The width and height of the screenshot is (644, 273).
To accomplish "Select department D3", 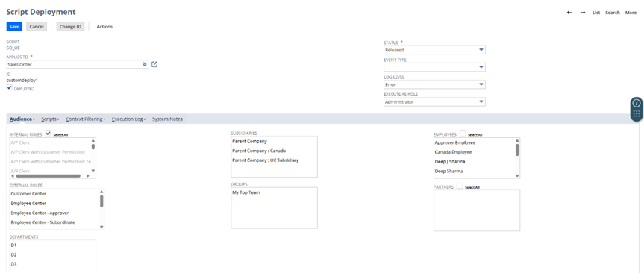I will 13,264.
